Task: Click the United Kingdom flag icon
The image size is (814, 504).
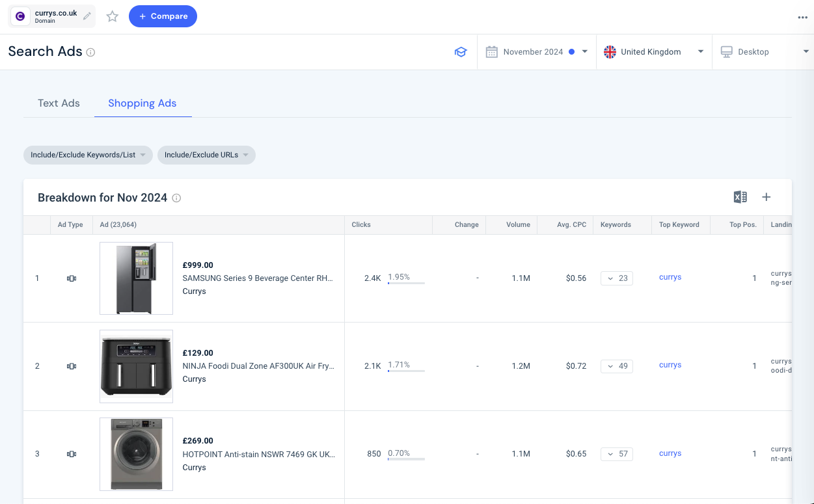Action: click(610, 51)
